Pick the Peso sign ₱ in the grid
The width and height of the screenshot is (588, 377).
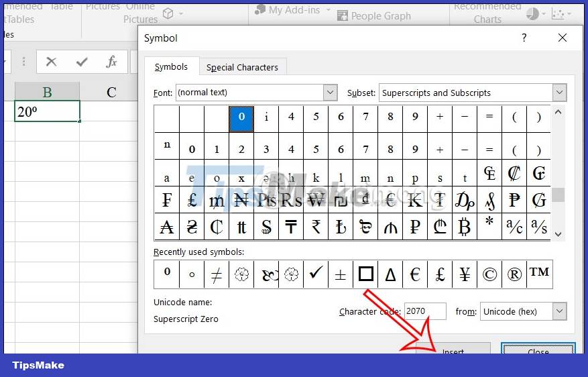(514, 201)
